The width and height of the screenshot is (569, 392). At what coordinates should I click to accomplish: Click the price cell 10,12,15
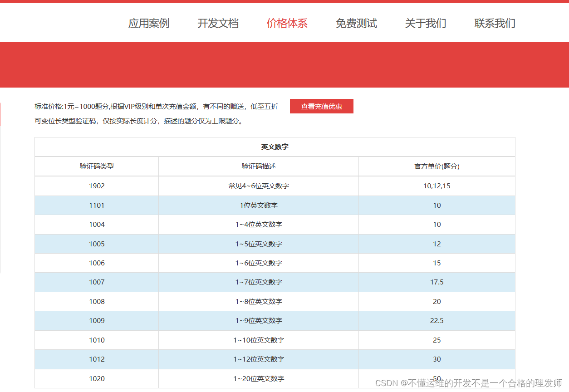tap(437, 186)
